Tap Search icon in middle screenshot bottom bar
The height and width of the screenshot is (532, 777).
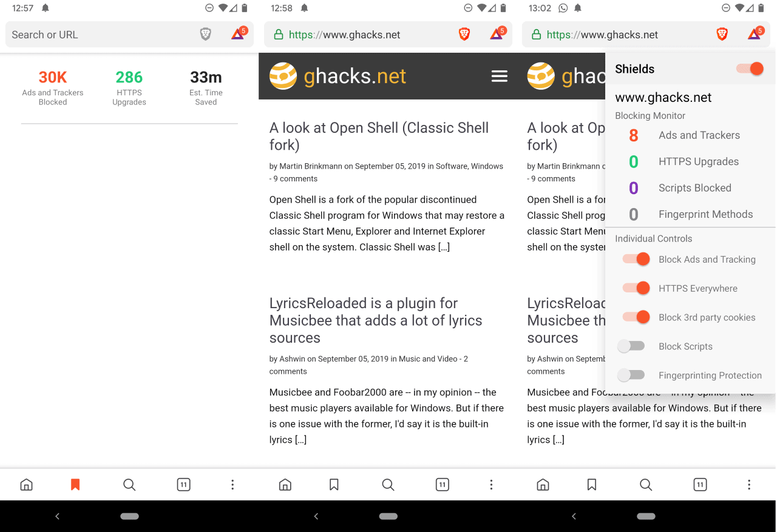[388, 485]
